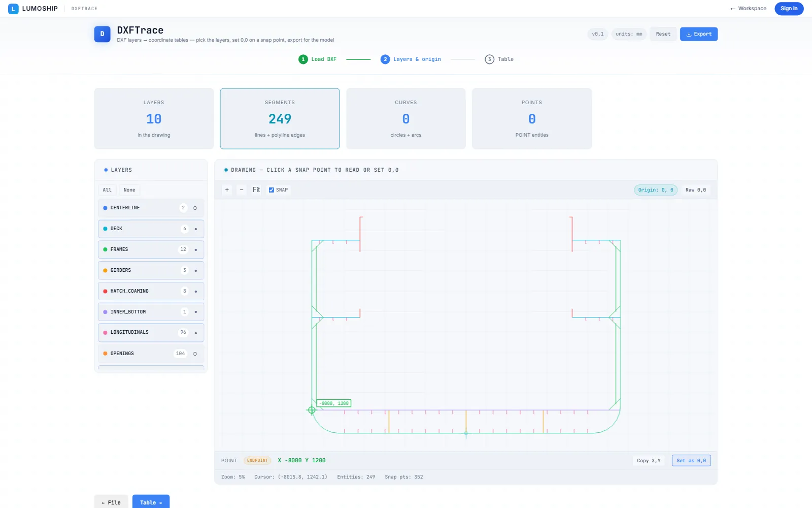Toggle visibility of LONGITUDINALS layer

[195, 333]
